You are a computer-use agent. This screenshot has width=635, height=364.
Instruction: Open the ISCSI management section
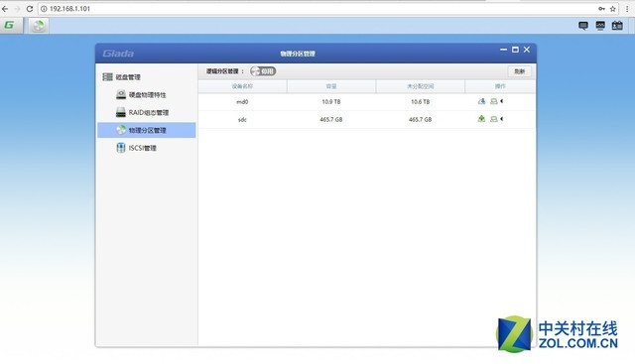tap(136, 148)
